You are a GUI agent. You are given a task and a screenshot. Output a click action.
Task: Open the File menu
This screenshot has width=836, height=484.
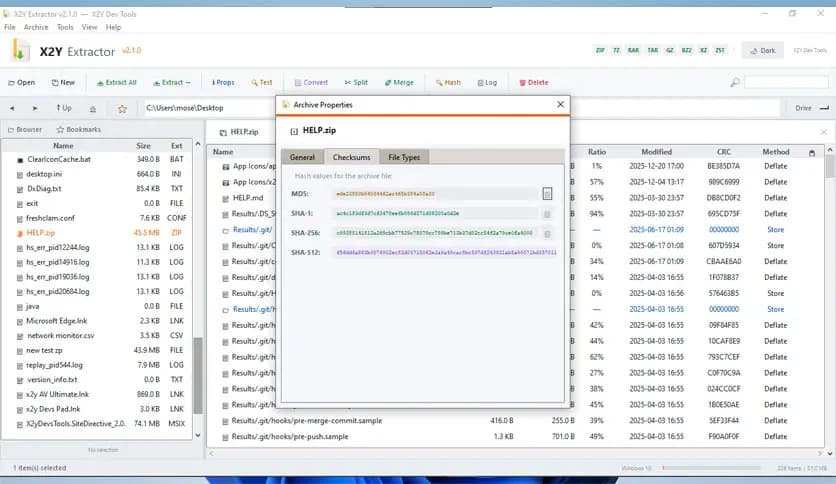pos(10,27)
